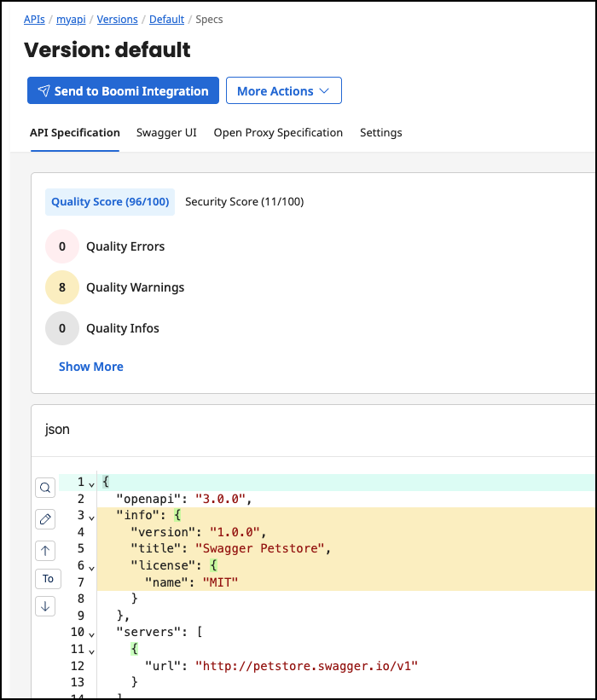Click the pencil edit icon in editor sidebar
The height and width of the screenshot is (700, 597).
point(46,518)
